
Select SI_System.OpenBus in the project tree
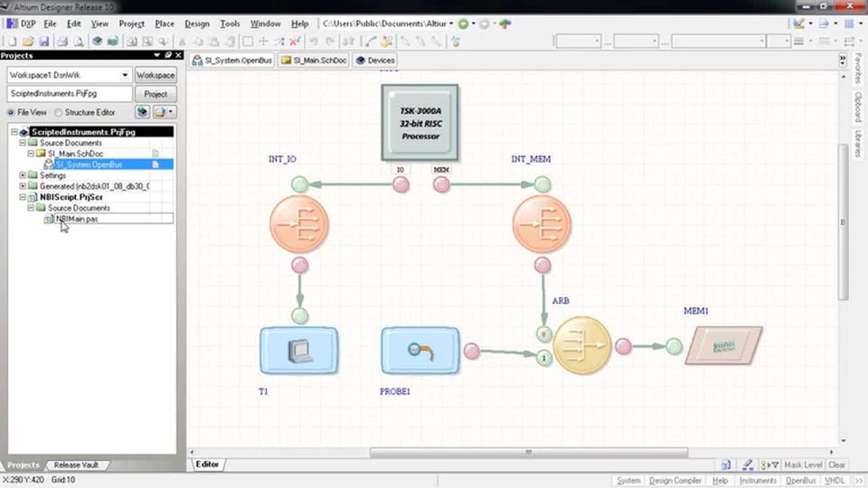[89, 164]
